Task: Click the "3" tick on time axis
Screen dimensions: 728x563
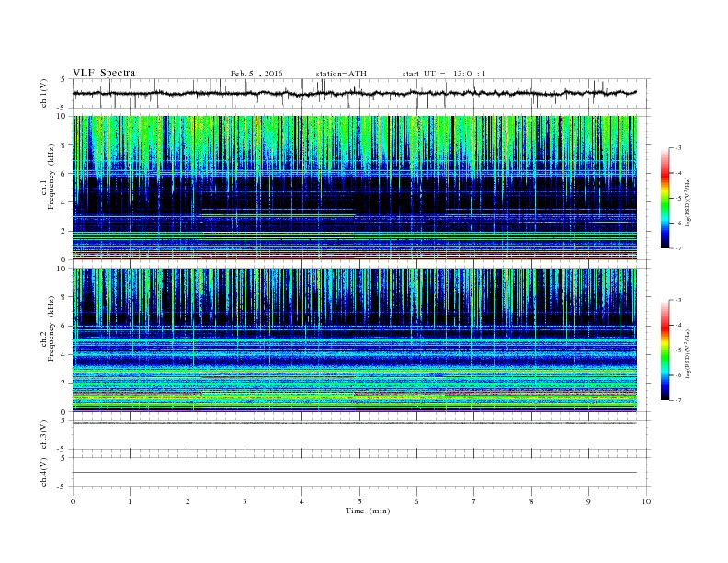Action: [x=245, y=501]
